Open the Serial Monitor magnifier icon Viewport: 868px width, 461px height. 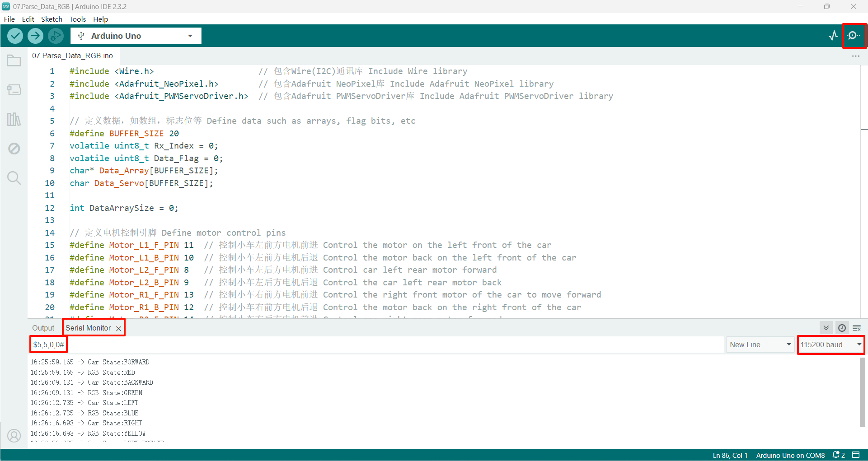tap(854, 36)
